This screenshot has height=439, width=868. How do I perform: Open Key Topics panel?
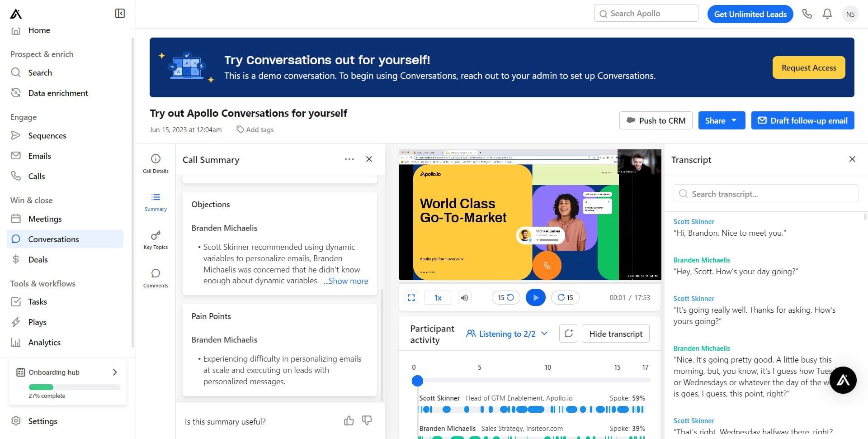click(x=156, y=240)
